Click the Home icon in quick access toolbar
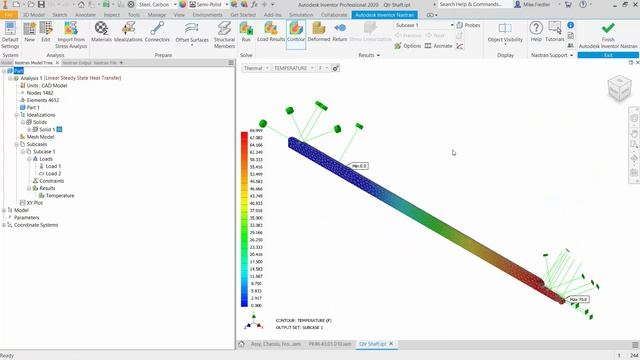 (81, 4)
